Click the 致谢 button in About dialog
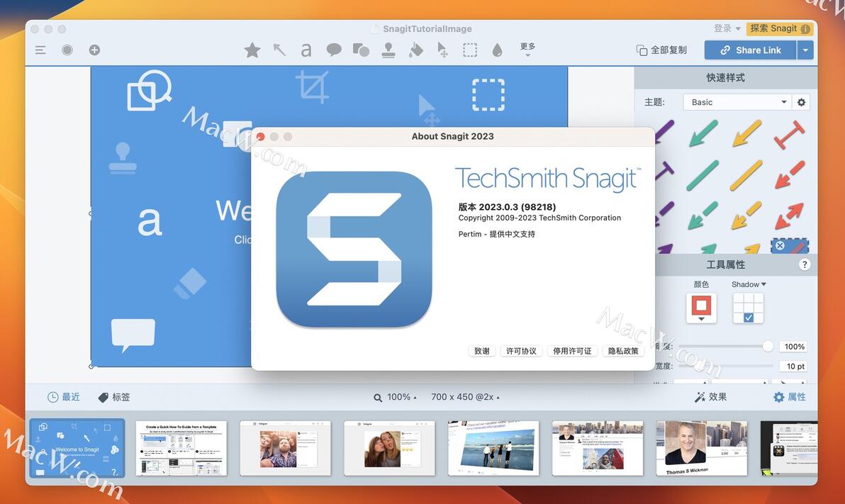The width and height of the screenshot is (845, 504). pyautogui.click(x=482, y=351)
